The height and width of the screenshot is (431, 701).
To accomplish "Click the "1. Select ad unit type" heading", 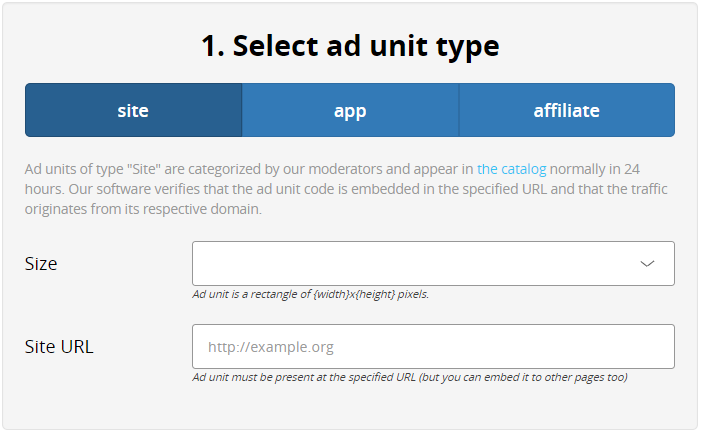I will click(350, 45).
